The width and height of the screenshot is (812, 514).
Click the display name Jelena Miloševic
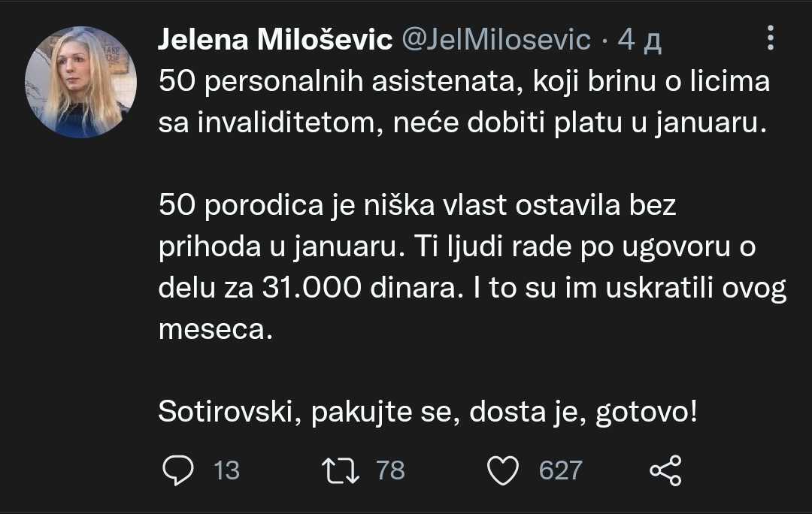[274, 40]
